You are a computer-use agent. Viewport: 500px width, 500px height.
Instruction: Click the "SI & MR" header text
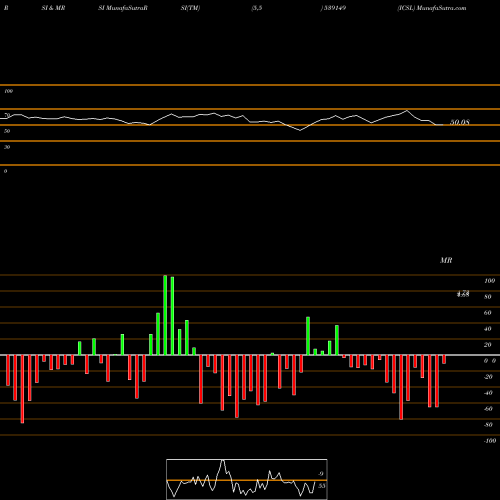click(53, 8)
